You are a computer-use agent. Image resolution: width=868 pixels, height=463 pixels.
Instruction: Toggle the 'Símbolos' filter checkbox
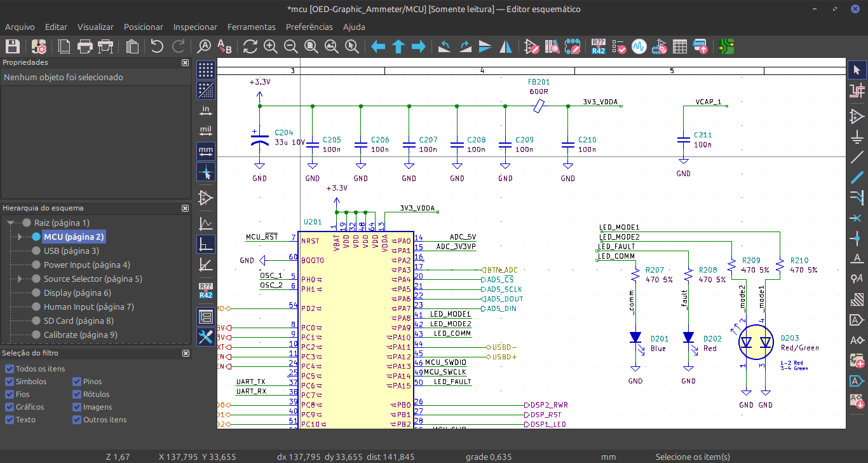10,382
